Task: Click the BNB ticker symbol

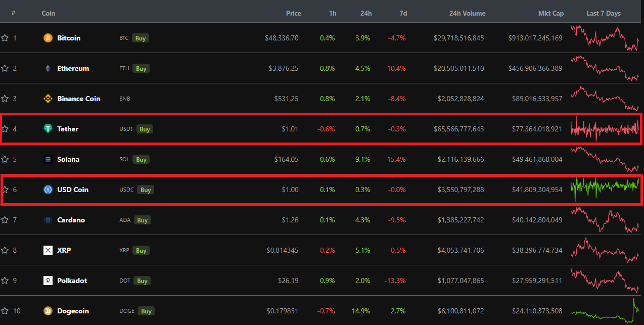Action: point(124,99)
